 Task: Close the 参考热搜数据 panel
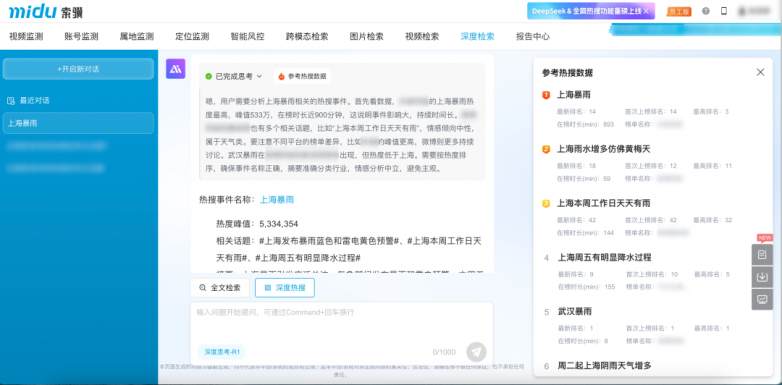click(x=760, y=72)
